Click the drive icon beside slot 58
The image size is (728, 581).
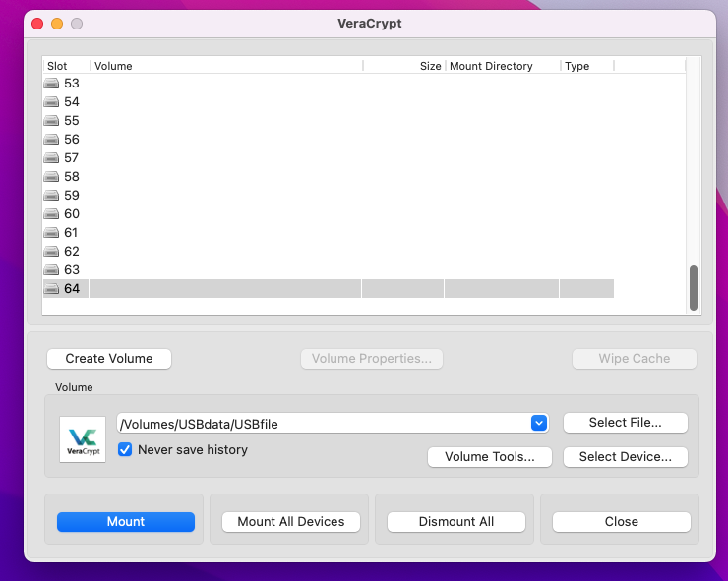click(x=51, y=177)
